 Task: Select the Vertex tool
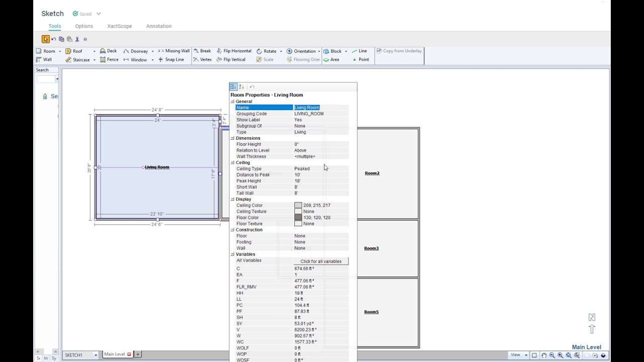pos(202,59)
